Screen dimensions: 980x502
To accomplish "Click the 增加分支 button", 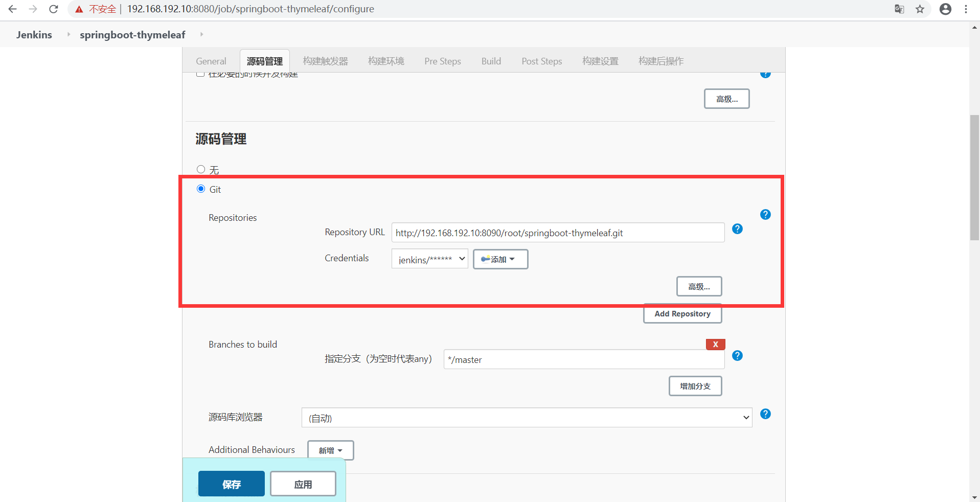I will (695, 386).
